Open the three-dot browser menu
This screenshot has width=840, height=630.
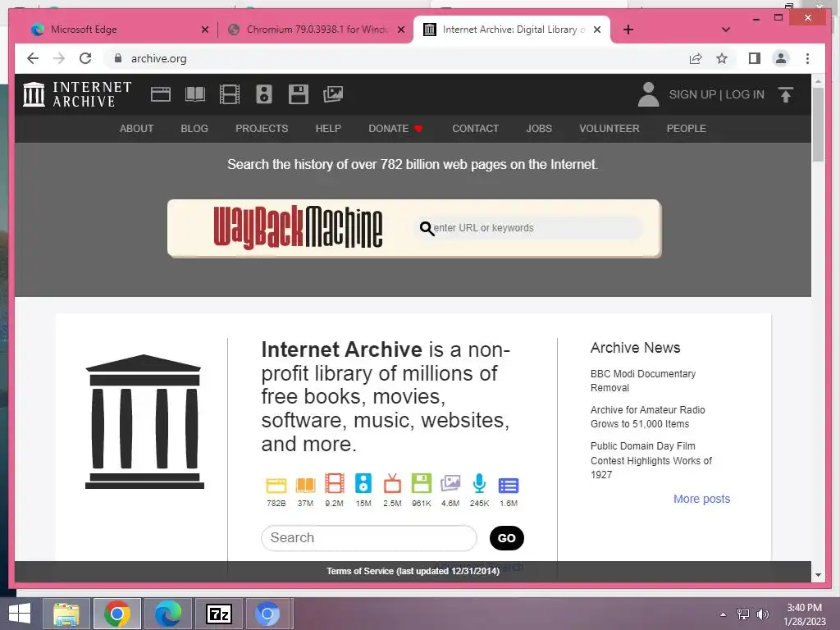coord(808,58)
